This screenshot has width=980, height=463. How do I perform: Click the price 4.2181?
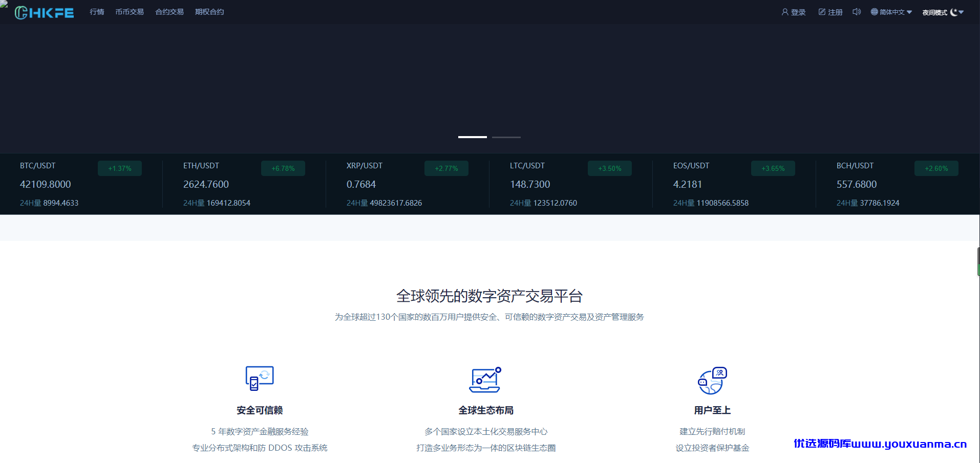click(688, 184)
